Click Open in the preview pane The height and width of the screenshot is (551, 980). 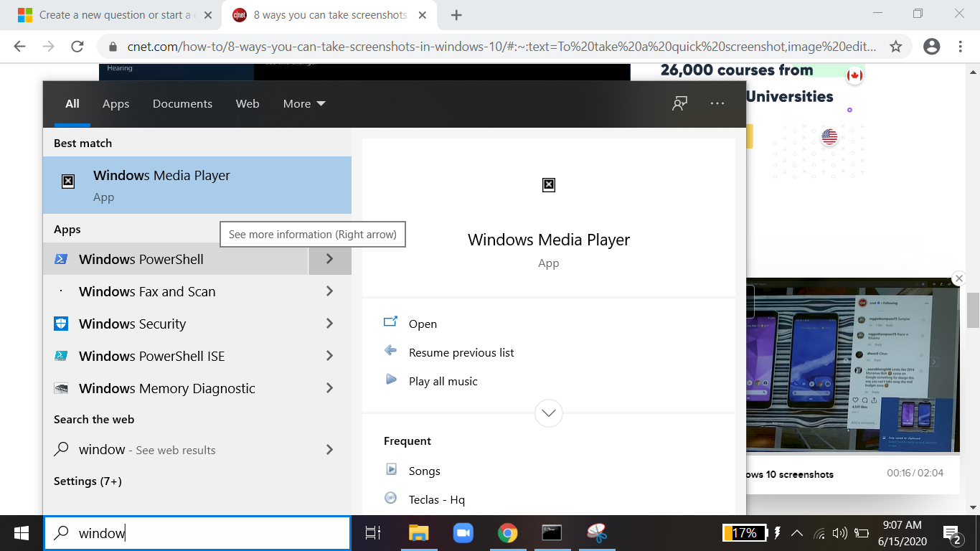pyautogui.click(x=423, y=324)
